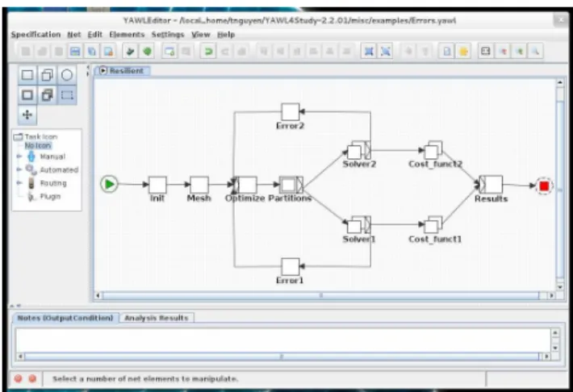Open the Help menu

226,35
